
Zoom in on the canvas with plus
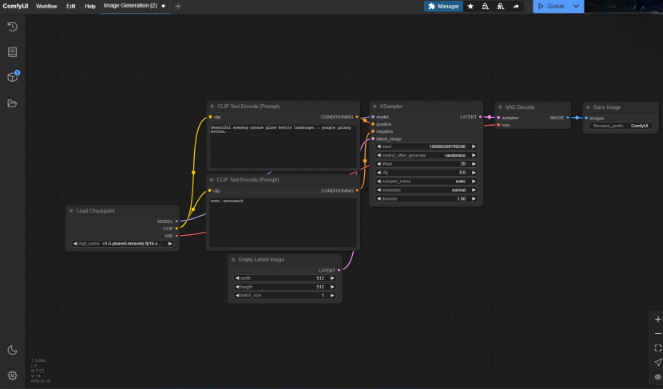(658, 319)
